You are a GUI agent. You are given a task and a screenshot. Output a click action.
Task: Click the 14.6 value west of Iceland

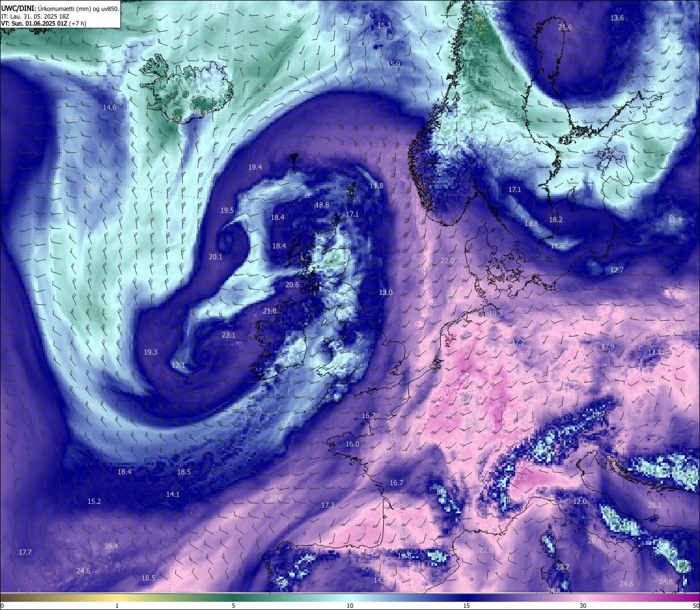[109, 108]
